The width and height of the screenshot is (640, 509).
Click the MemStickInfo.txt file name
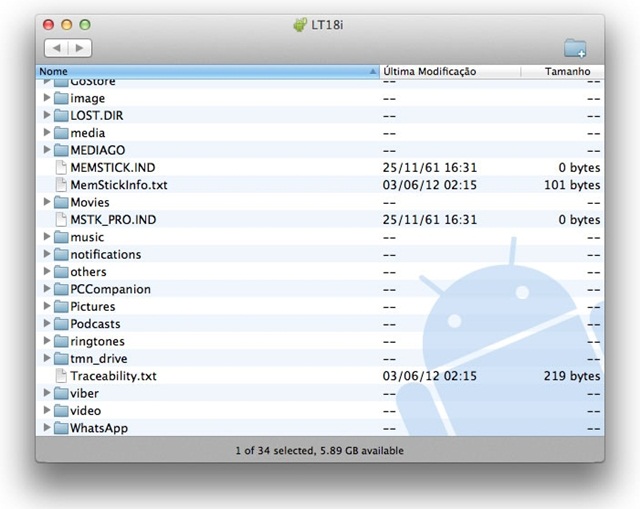[119, 185]
